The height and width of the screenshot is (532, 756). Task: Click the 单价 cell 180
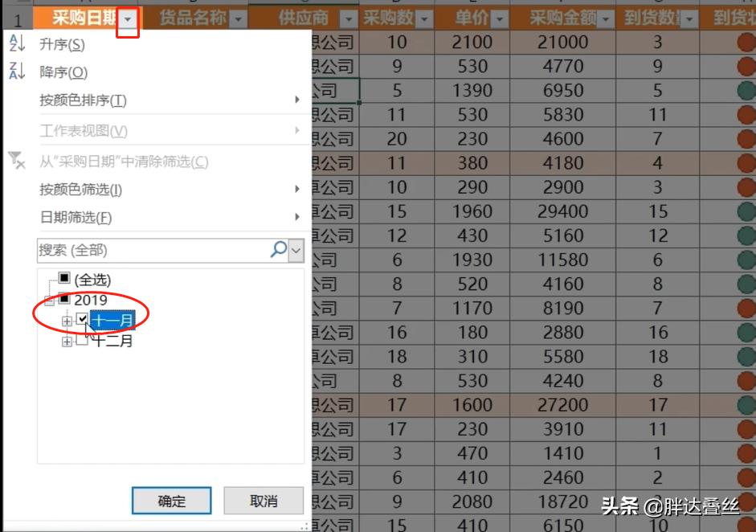click(472, 333)
